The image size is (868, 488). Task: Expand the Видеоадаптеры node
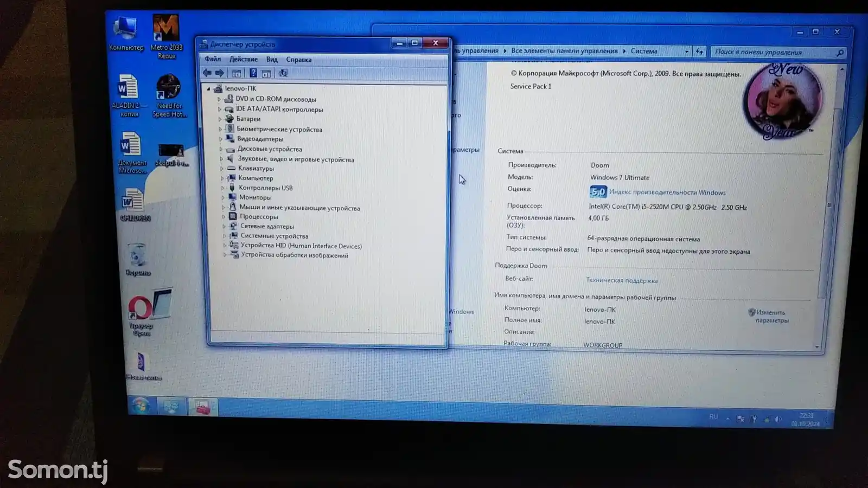221,139
